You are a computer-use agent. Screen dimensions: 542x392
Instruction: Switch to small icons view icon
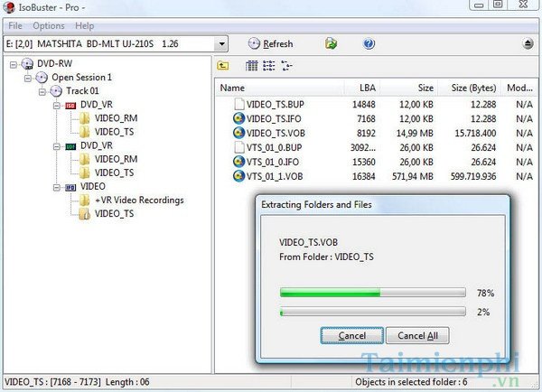[286, 65]
